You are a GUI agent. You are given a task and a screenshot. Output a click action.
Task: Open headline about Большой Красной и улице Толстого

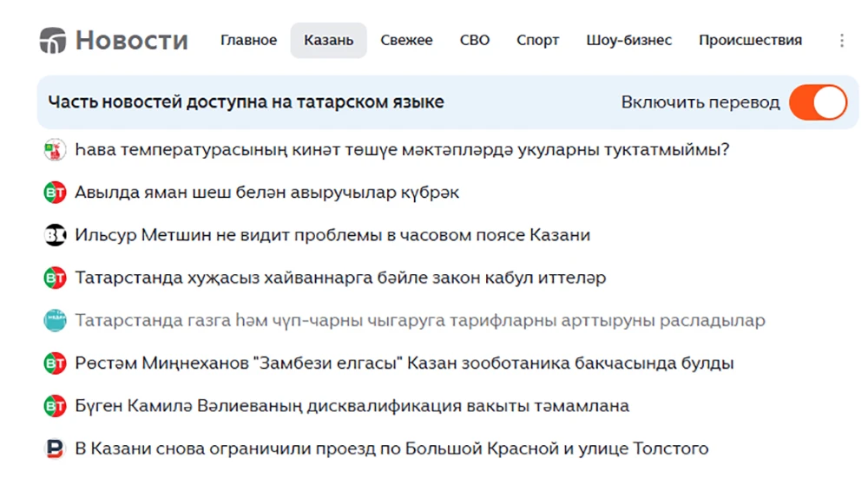[x=391, y=449]
